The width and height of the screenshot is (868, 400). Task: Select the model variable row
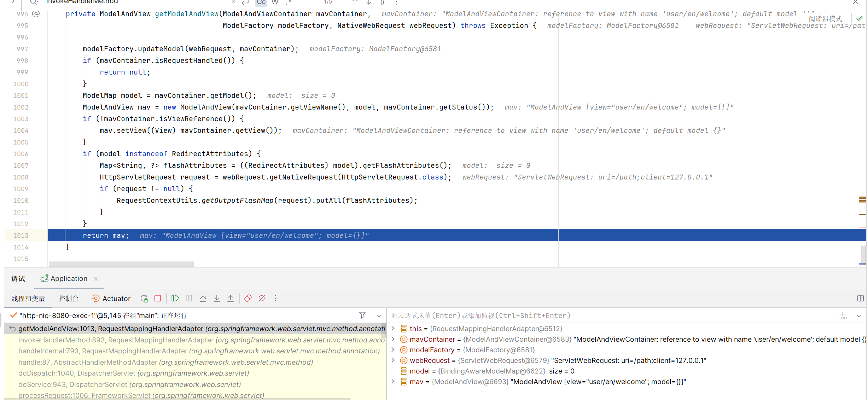pyautogui.click(x=627, y=371)
